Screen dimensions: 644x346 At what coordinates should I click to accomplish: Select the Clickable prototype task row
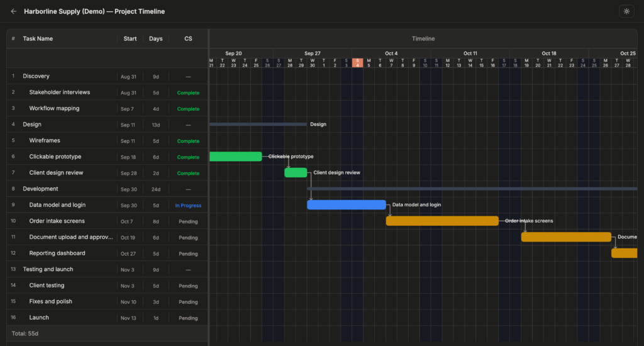pos(107,157)
